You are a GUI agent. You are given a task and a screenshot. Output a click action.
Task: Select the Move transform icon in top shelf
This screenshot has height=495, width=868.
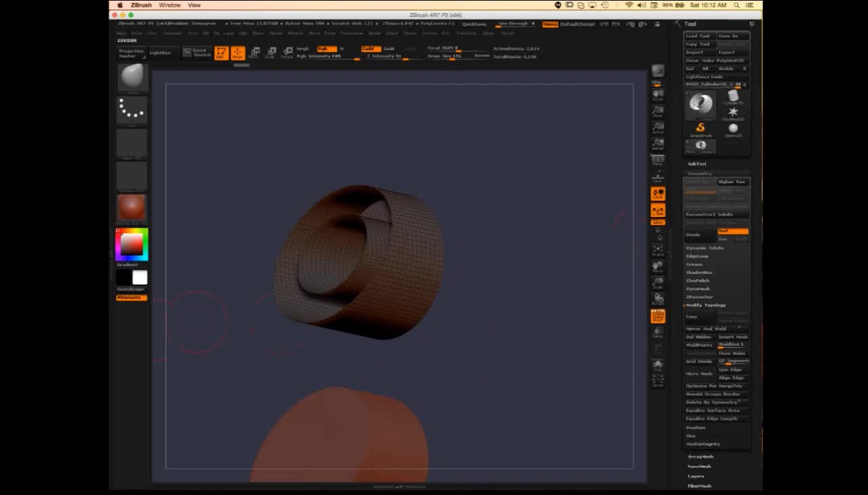(254, 53)
